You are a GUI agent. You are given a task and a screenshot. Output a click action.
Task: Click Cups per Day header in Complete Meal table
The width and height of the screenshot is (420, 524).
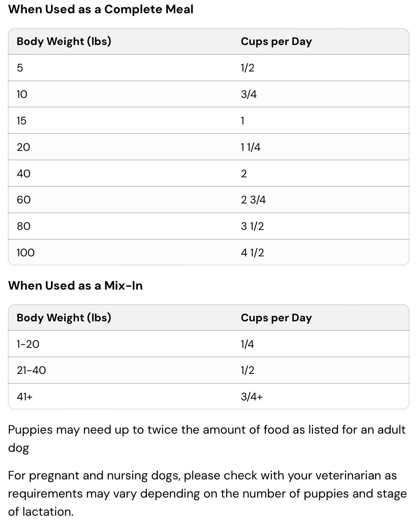click(276, 42)
